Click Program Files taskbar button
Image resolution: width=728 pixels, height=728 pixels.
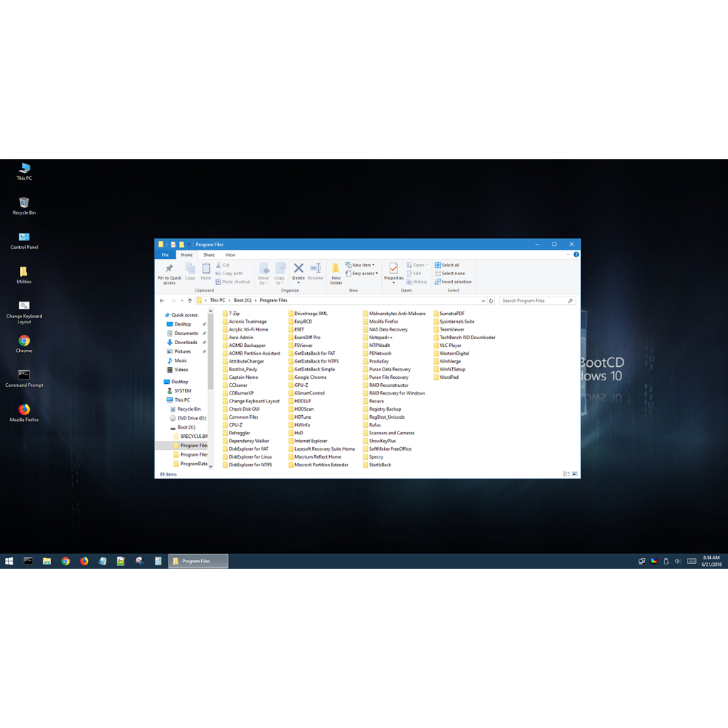[x=198, y=561]
